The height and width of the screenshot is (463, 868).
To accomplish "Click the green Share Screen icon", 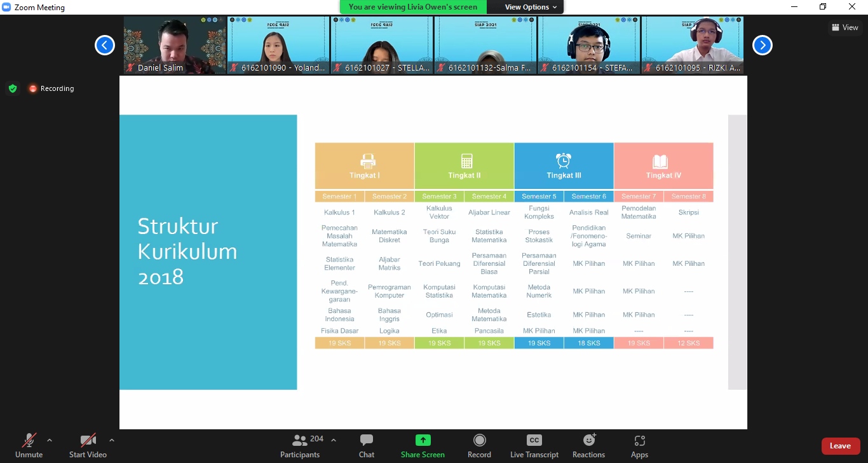I will pyautogui.click(x=423, y=440).
